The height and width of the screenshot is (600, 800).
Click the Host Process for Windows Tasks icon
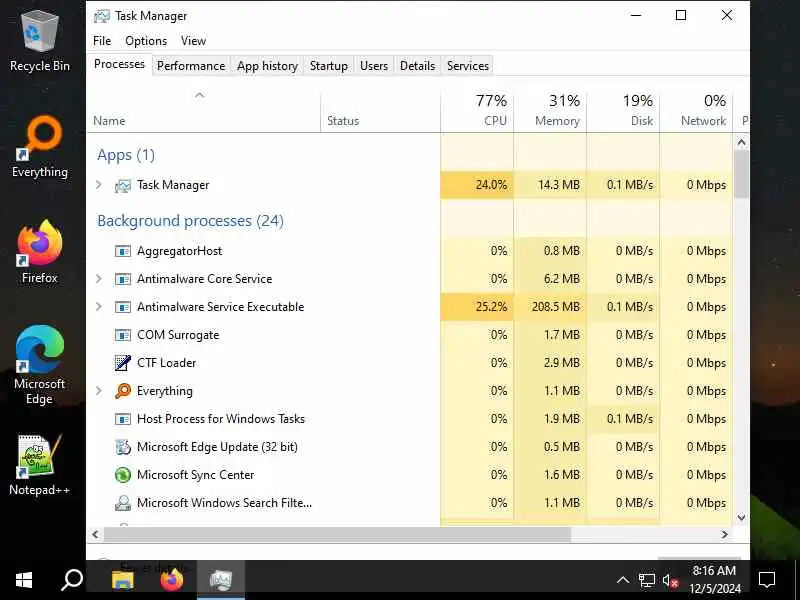[x=122, y=419]
